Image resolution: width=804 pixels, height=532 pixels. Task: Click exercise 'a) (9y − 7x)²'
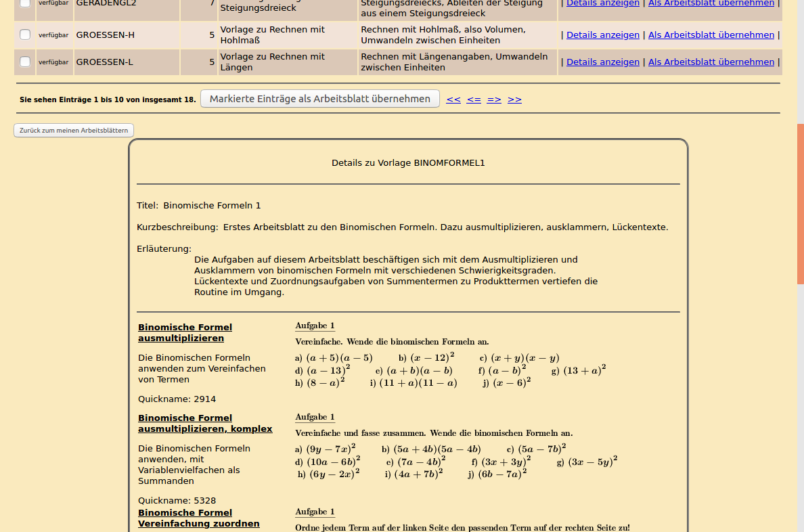[x=325, y=448]
